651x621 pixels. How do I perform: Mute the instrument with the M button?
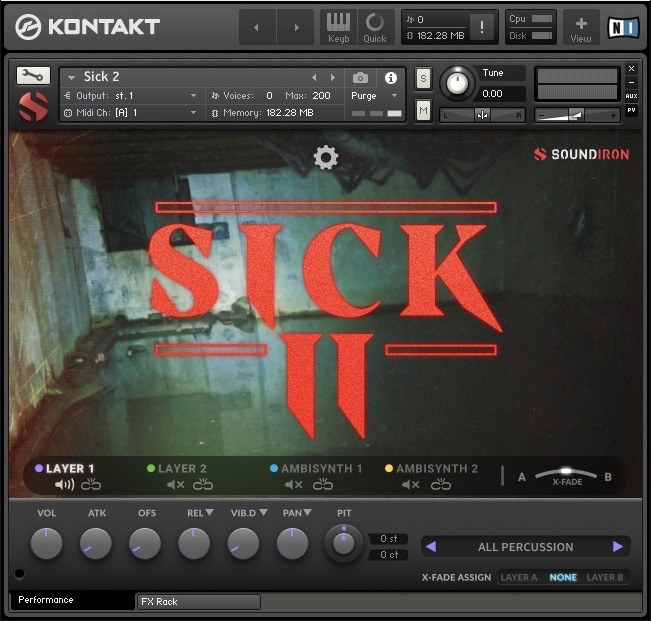[423, 110]
